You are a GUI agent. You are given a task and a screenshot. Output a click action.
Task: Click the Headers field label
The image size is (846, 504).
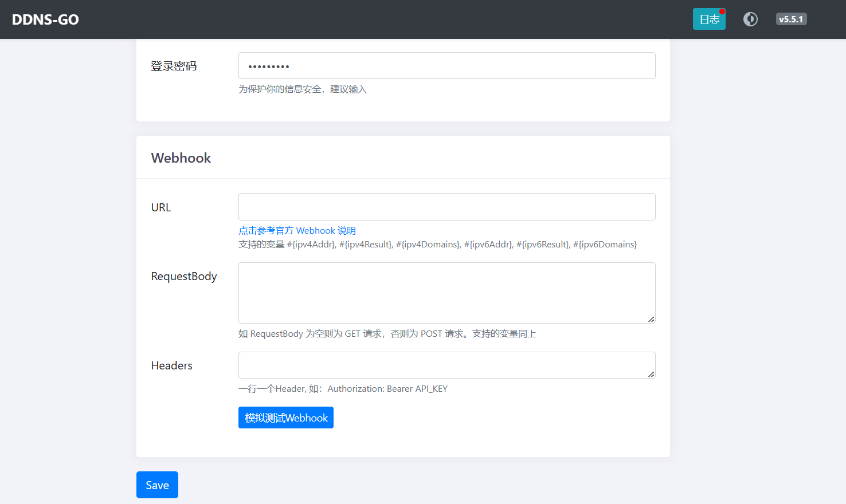(172, 365)
